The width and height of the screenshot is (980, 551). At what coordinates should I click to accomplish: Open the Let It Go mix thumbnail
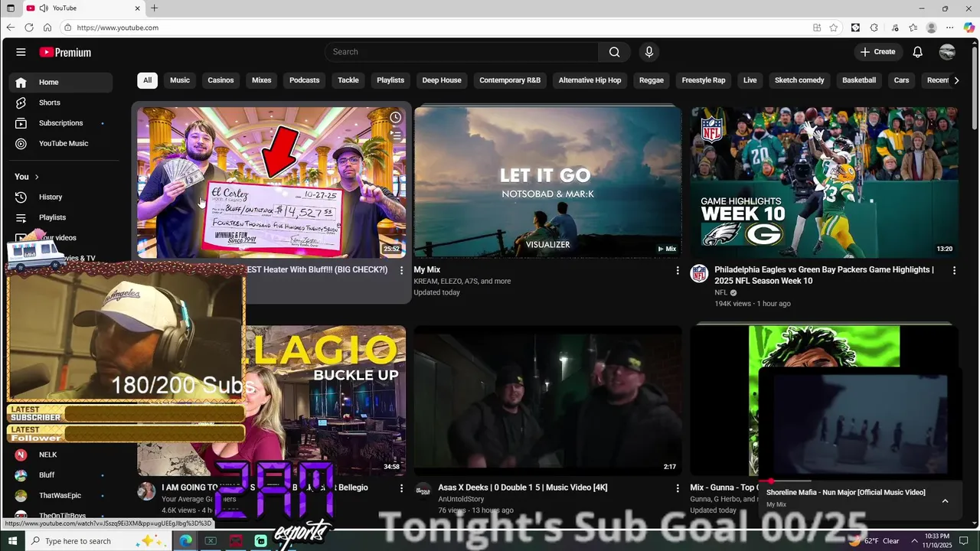point(547,182)
